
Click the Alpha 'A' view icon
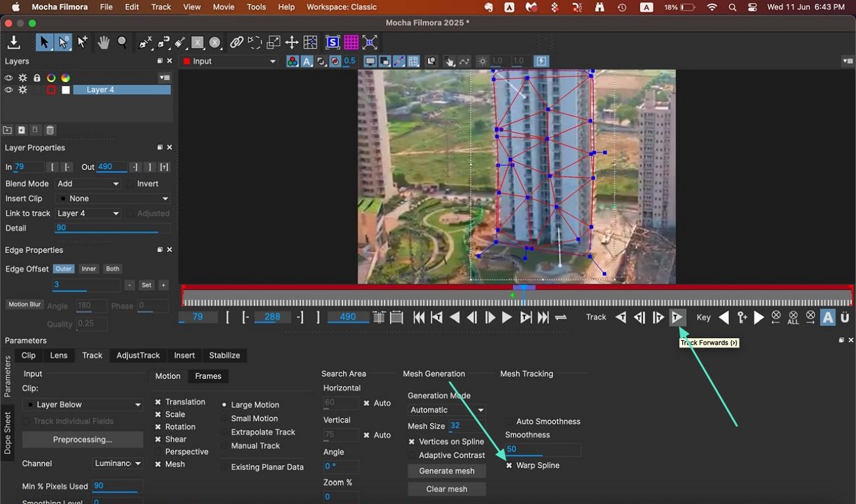307,61
